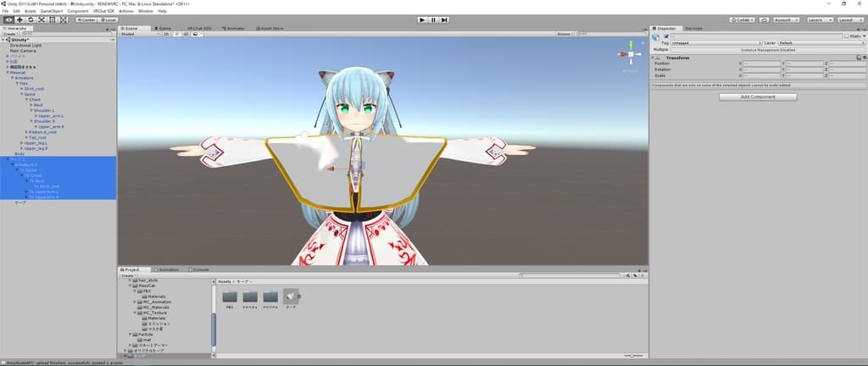Viewport: 868px width, 366px height.
Task: Click the GameObject cube icon in Inspector
Action: (x=656, y=37)
